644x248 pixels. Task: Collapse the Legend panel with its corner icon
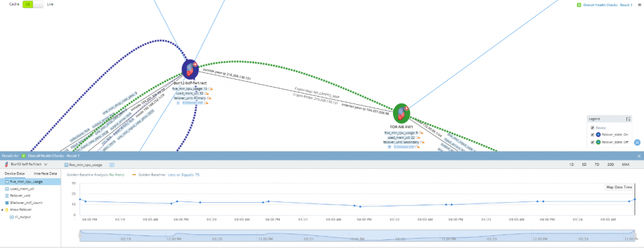click(628, 119)
